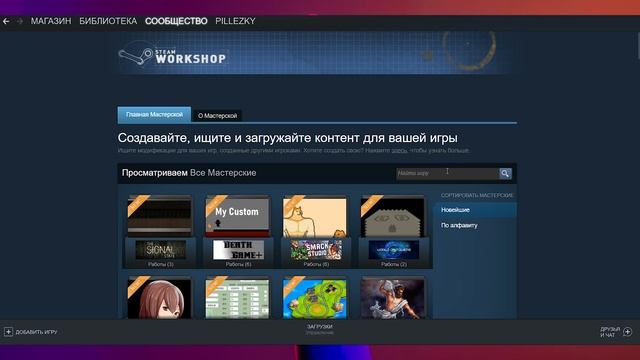Click the Smack Studio logo
The image size is (640, 360).
click(316, 250)
